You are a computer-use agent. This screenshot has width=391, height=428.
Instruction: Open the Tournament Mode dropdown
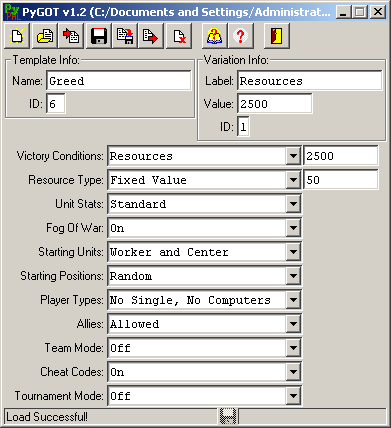(x=293, y=396)
